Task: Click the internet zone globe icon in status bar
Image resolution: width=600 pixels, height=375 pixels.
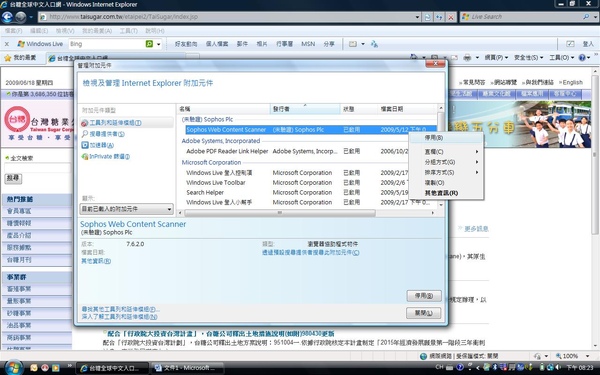Action: point(423,356)
